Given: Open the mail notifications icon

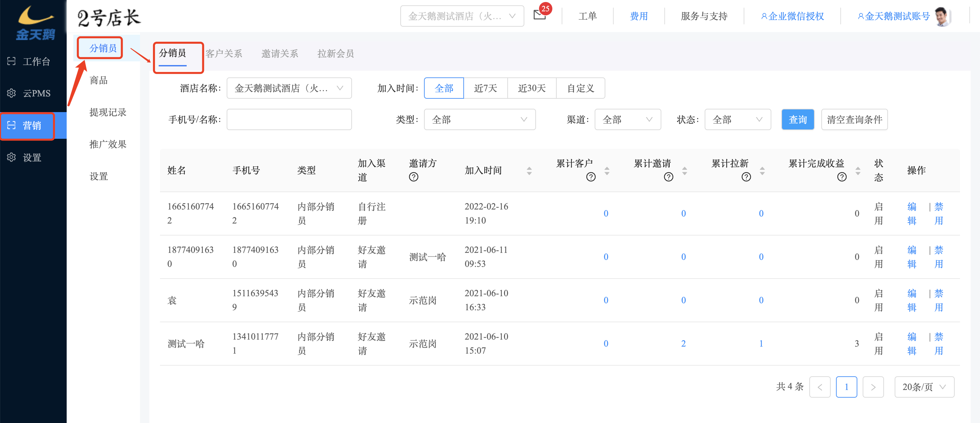Looking at the screenshot, I should click(539, 15).
